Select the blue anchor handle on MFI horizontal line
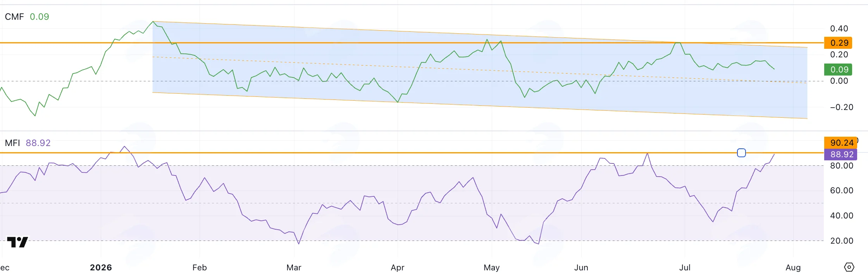 coord(741,153)
